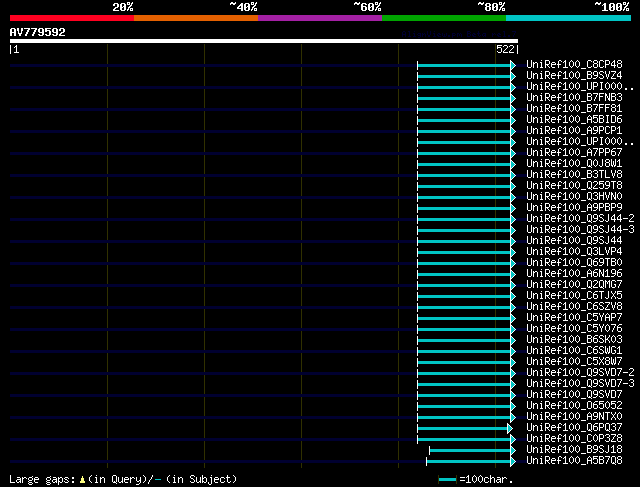The image size is (640, 487).
Task: Click the Large gaps legend text
Action: pos(42,479)
